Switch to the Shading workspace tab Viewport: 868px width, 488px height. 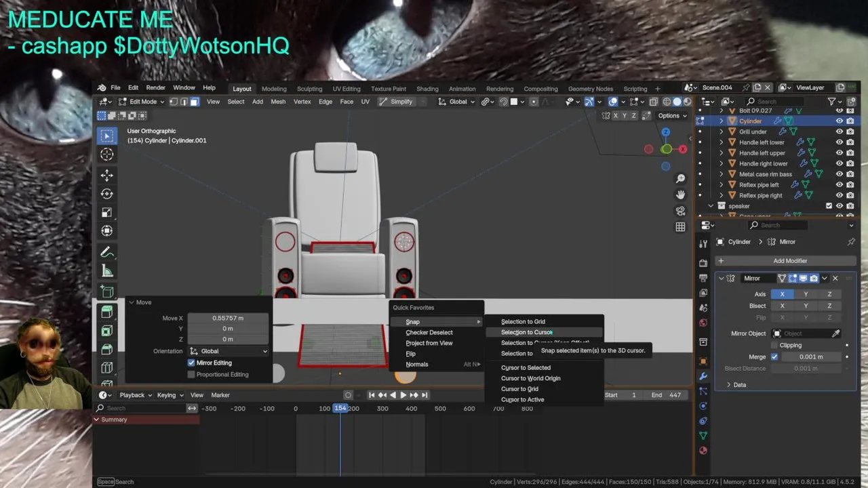pos(427,89)
